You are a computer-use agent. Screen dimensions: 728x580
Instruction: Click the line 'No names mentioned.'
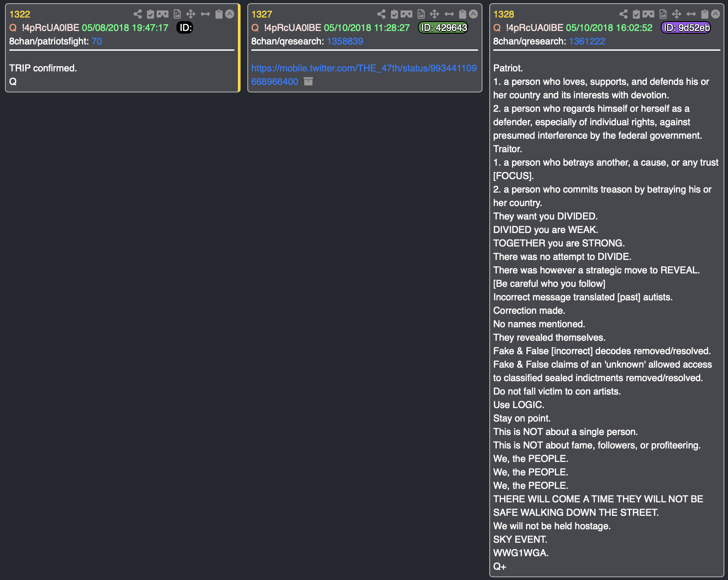[539, 324]
